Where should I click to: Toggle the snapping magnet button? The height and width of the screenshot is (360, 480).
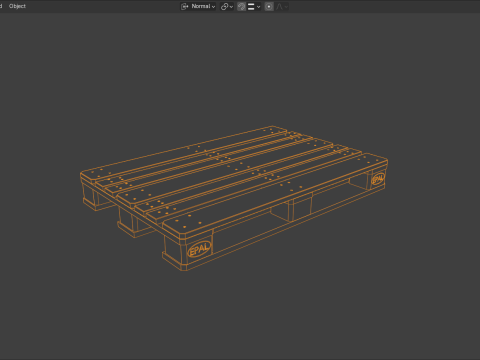241,6
